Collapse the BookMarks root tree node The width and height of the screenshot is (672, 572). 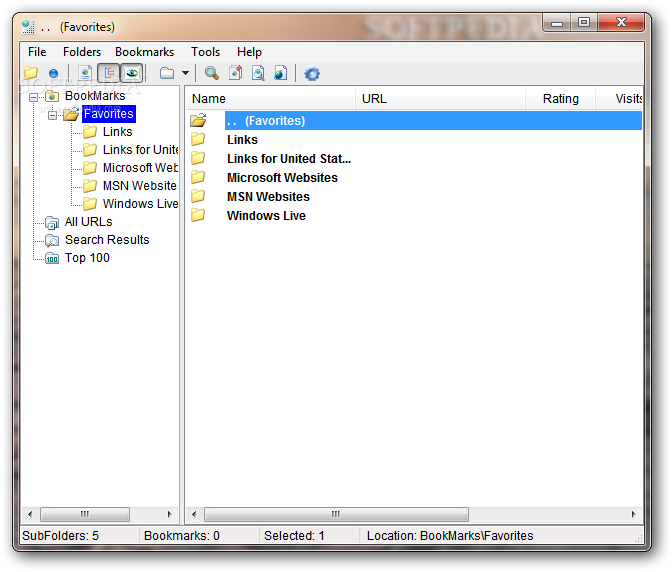[x=33, y=97]
